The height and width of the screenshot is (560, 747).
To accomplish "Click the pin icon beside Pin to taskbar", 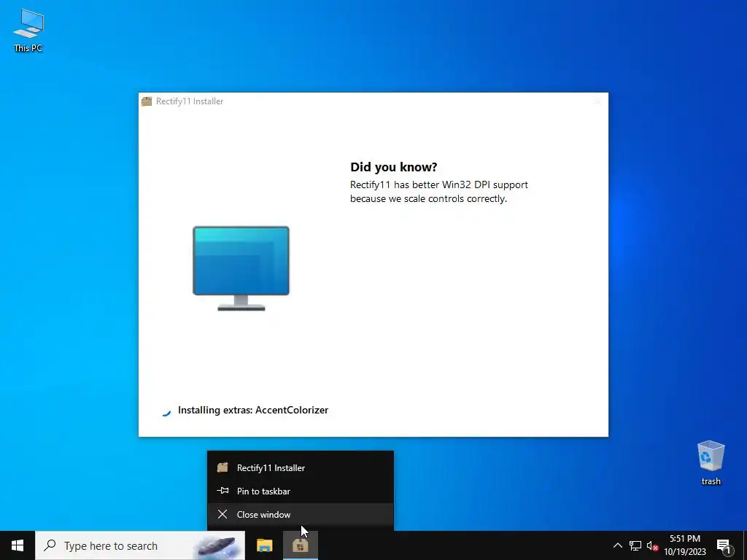I will 222,491.
